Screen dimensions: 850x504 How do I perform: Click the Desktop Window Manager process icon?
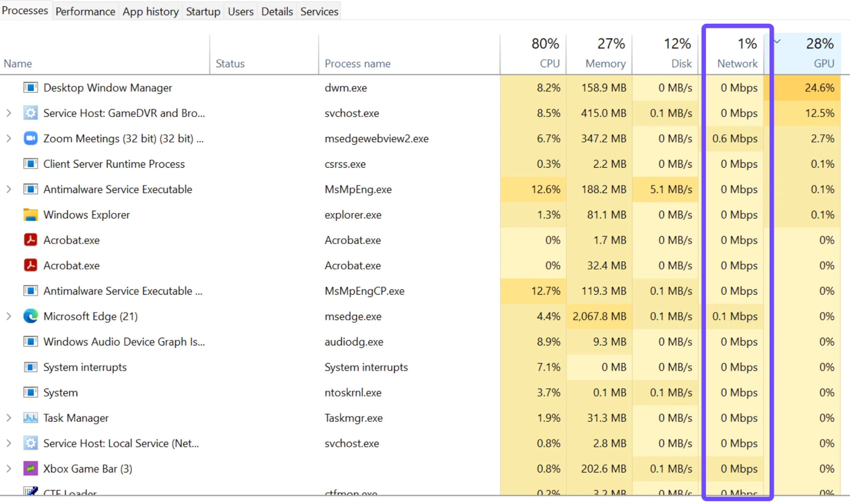click(x=30, y=88)
